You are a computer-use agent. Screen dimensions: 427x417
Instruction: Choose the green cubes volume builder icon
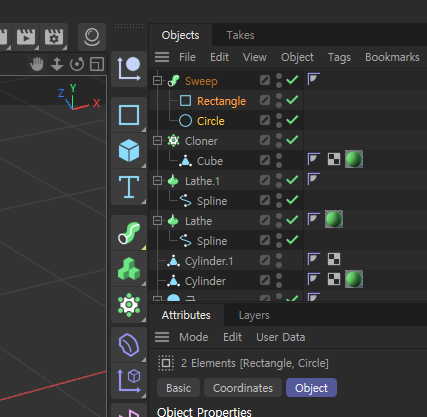(129, 269)
